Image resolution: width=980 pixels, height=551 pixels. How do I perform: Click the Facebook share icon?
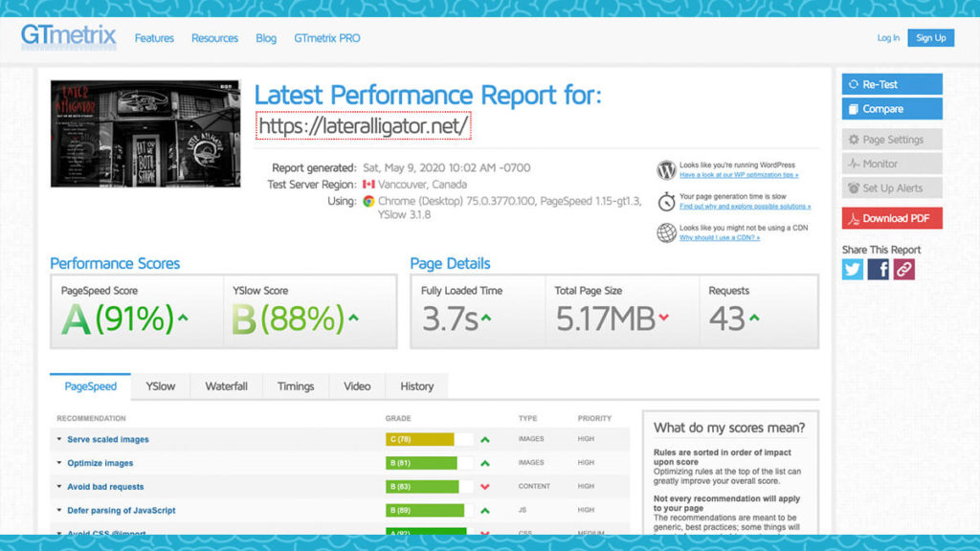[x=879, y=269]
